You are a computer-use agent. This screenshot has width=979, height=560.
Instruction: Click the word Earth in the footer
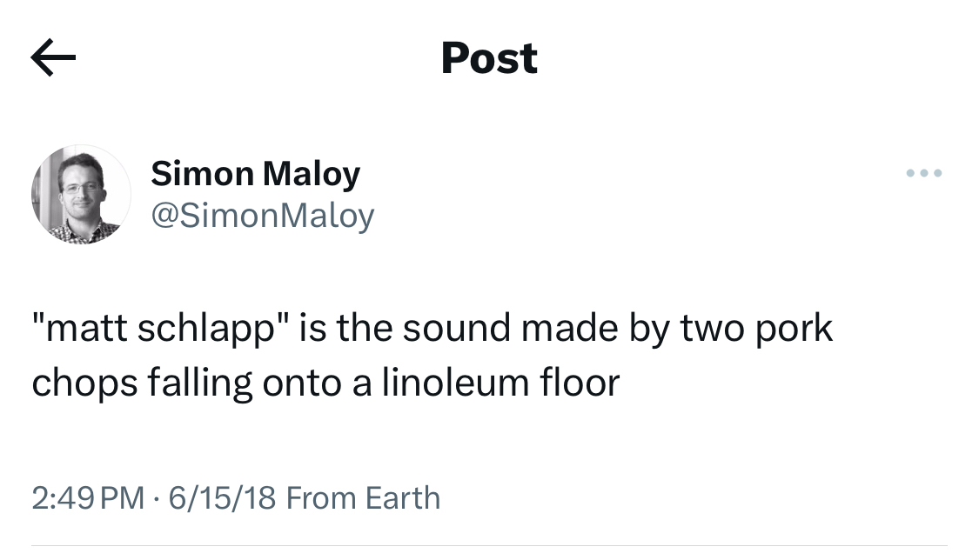[x=403, y=498]
